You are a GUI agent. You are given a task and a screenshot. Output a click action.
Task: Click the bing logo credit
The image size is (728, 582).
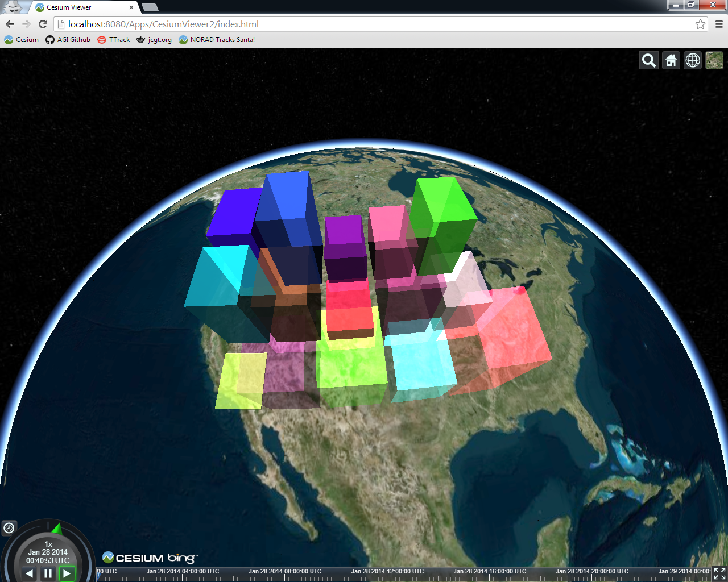point(182,558)
